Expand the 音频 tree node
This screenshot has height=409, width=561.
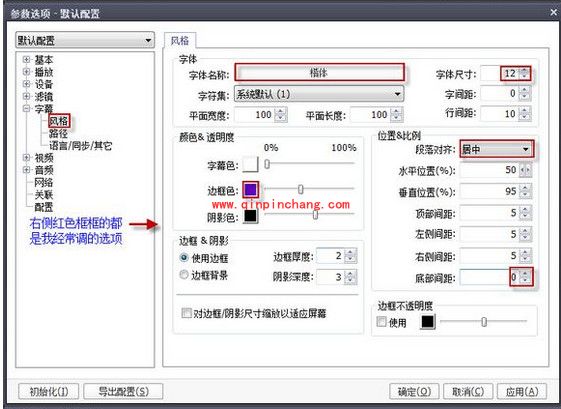[x=26, y=170]
